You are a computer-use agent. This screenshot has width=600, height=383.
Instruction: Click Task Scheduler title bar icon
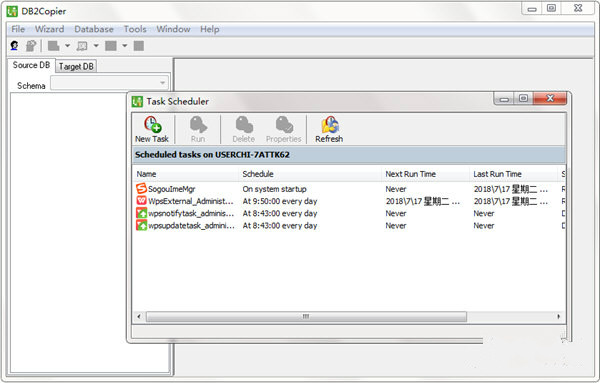point(137,101)
